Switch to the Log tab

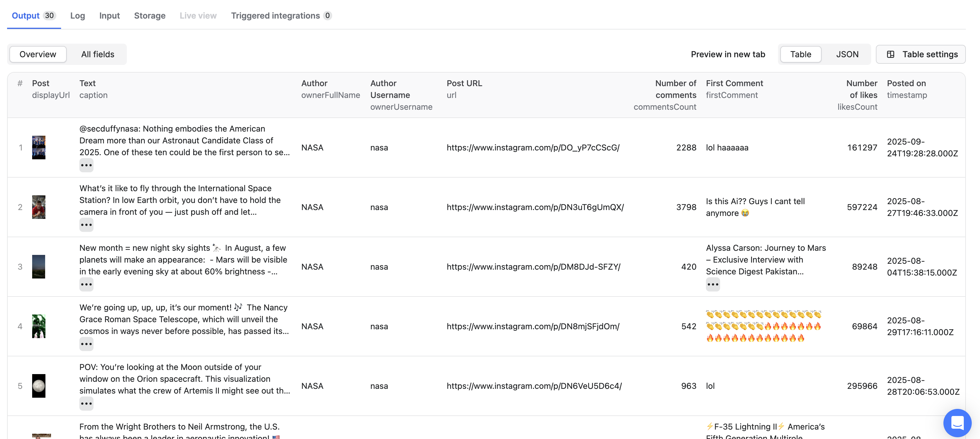pos(77,16)
